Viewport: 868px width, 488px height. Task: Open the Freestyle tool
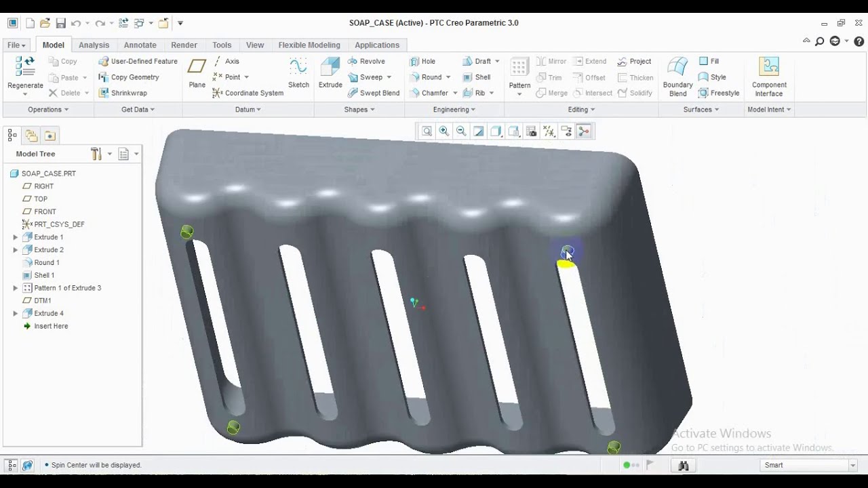718,93
